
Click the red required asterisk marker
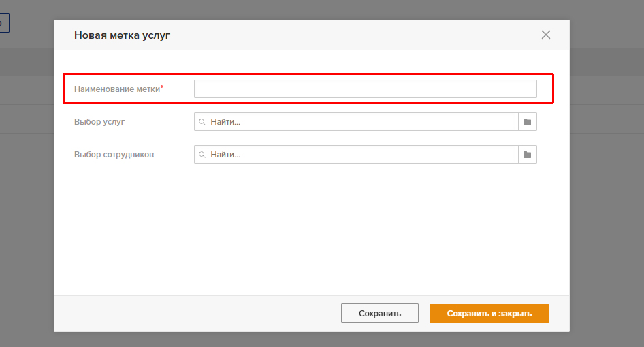tap(162, 87)
